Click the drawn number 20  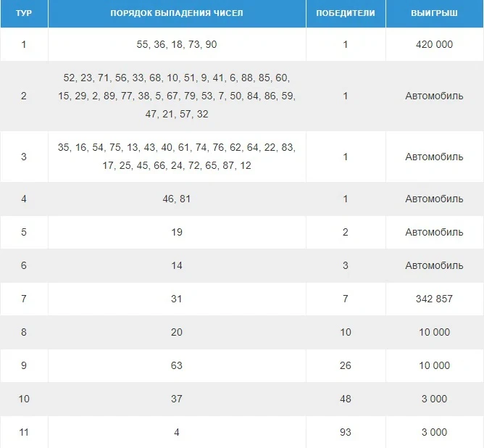(177, 332)
